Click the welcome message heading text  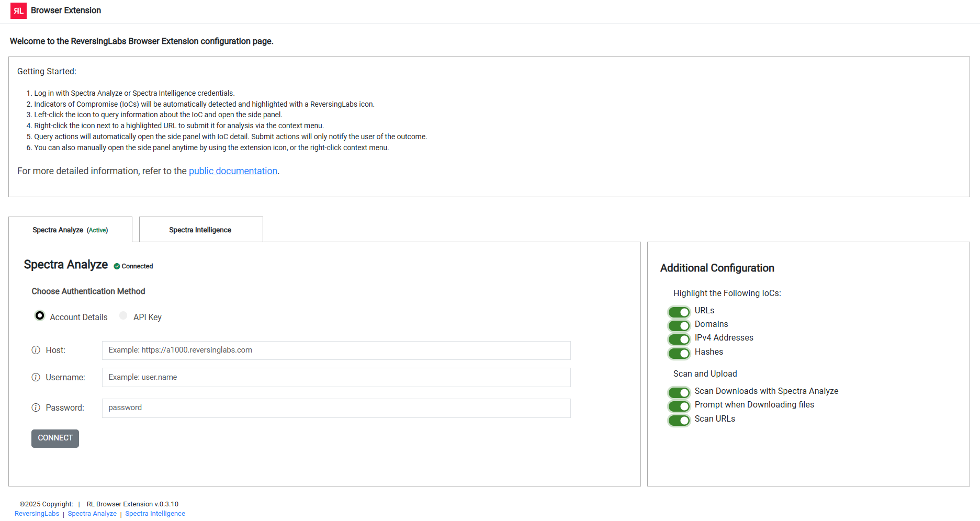point(141,41)
